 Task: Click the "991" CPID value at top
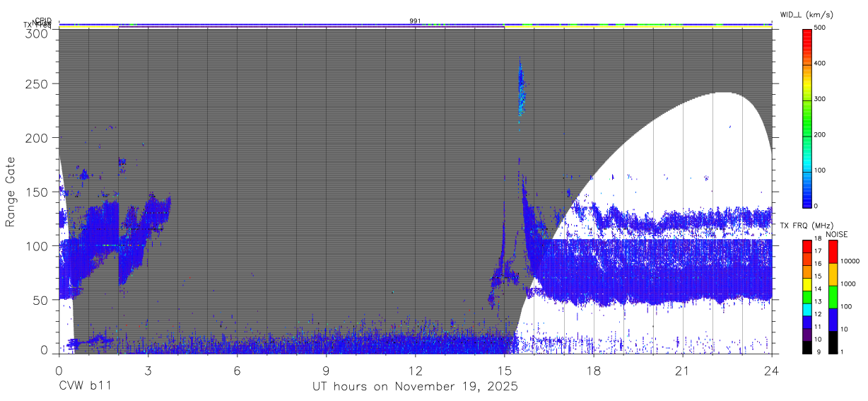point(415,21)
